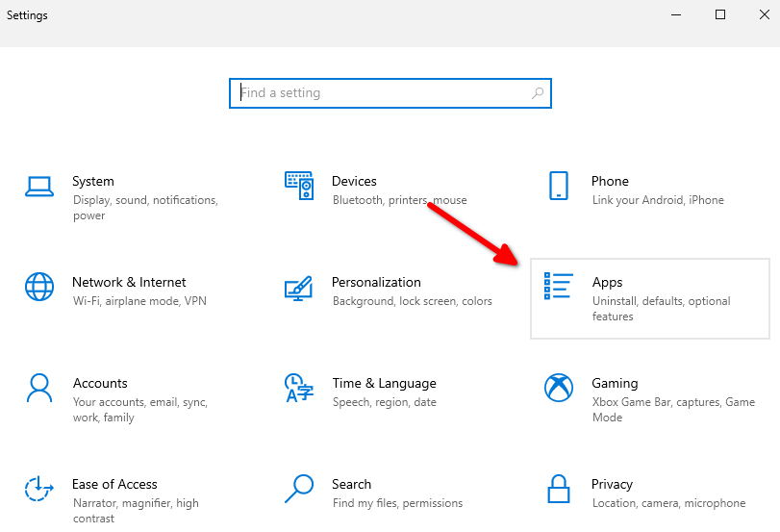Select Personalization monitor and brush icon
The width and height of the screenshot is (780, 532).
click(298, 289)
